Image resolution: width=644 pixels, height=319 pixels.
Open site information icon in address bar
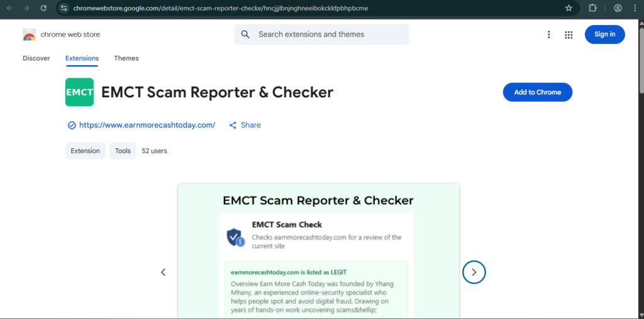coord(64,8)
